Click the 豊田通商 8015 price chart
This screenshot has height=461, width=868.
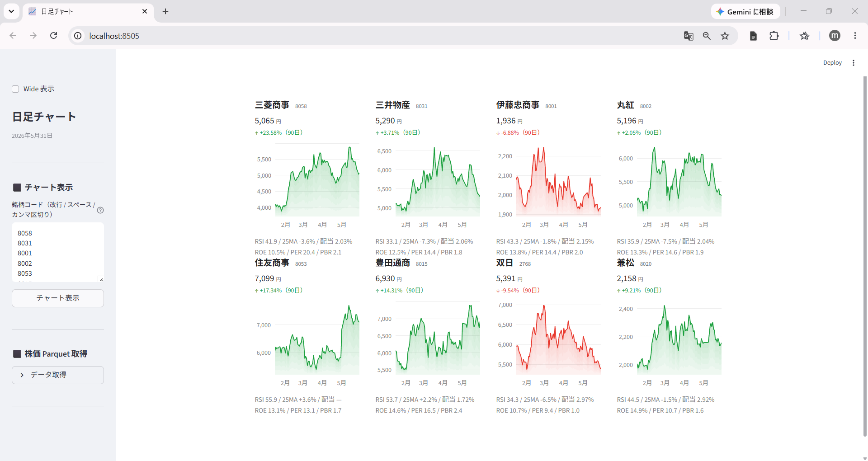428,344
